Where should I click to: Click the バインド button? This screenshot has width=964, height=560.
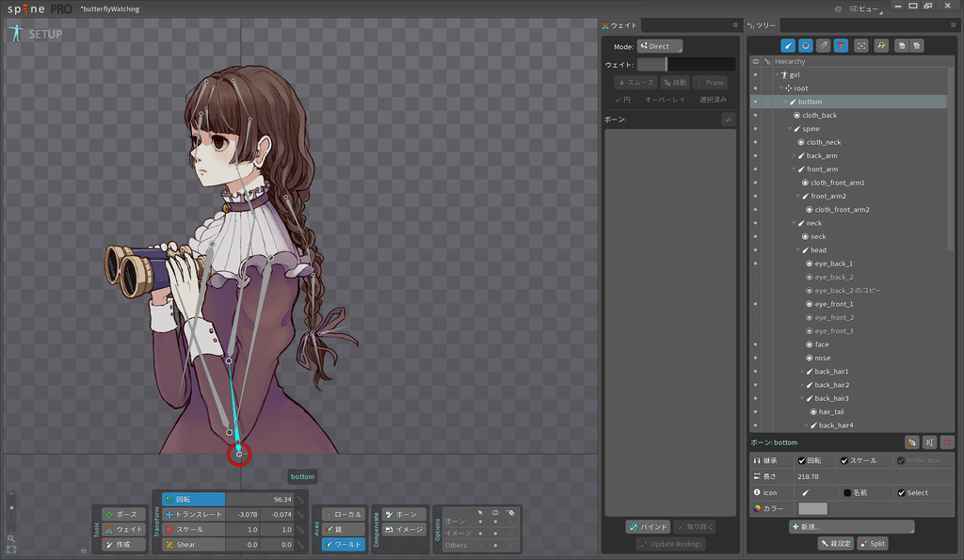tap(648, 527)
